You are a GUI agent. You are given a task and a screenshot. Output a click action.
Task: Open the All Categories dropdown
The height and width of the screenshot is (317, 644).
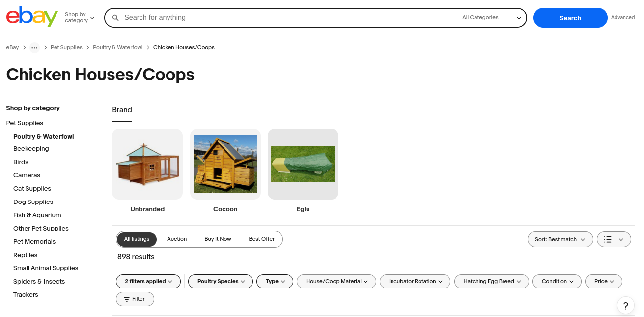click(490, 17)
